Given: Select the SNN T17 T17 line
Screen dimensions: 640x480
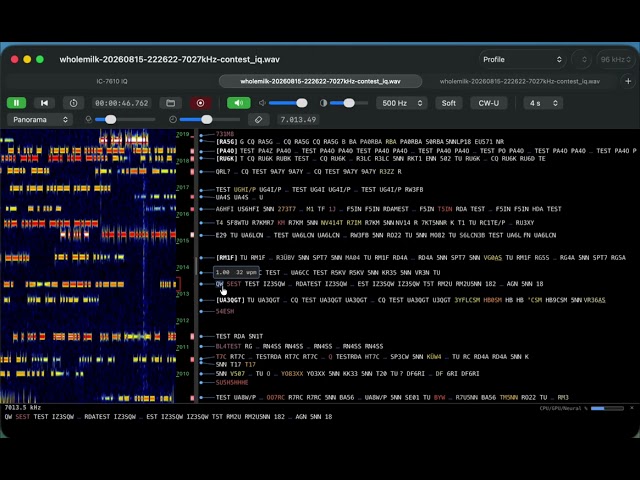Looking at the screenshot, I should point(236,364).
